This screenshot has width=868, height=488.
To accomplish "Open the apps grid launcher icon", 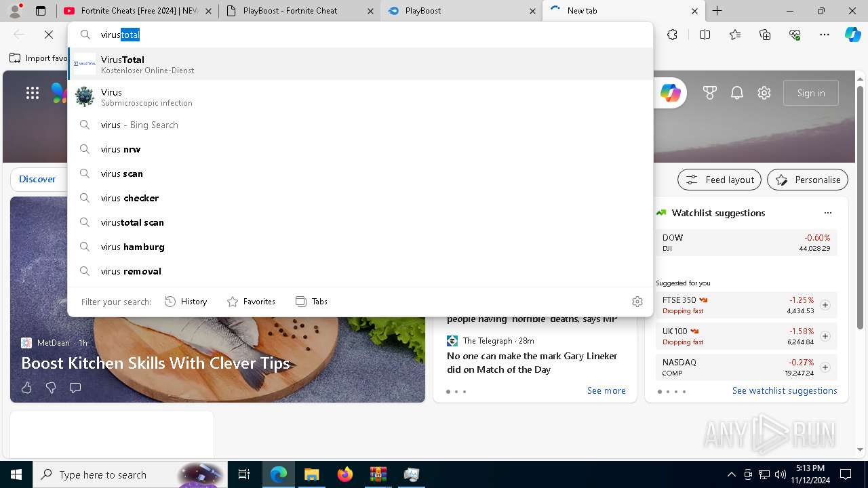I will [33, 93].
